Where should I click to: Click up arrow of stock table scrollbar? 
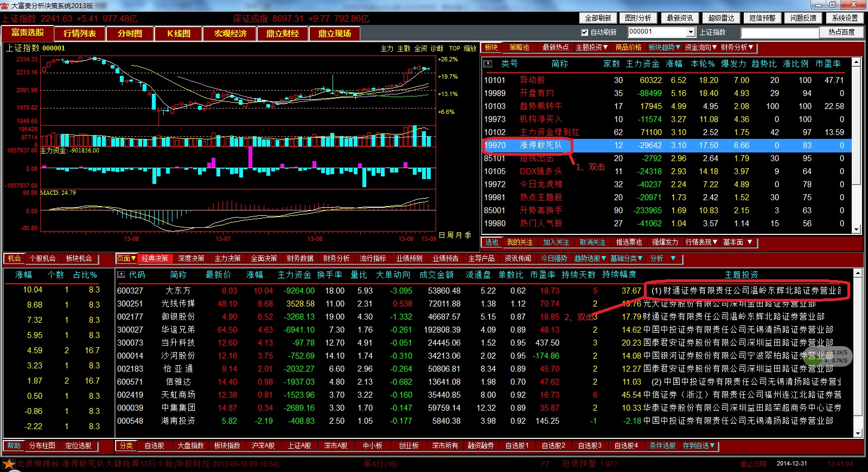pos(858,272)
